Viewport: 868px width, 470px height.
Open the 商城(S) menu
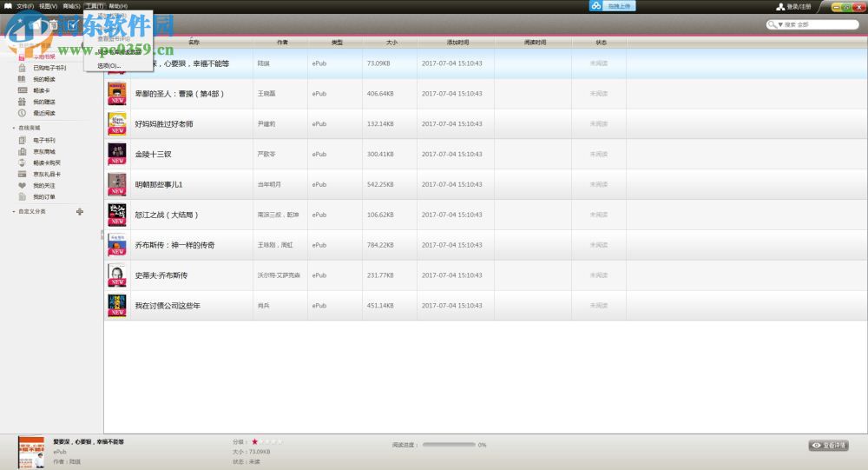(71, 6)
